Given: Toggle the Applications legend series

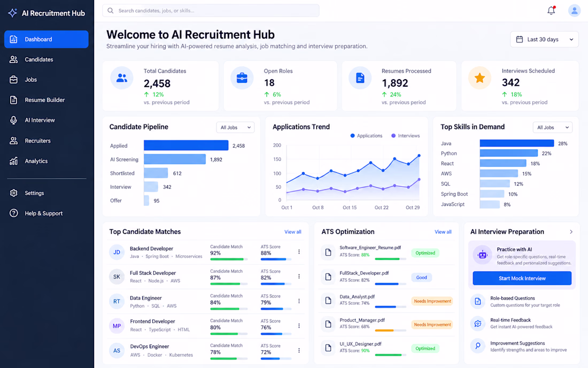Looking at the screenshot, I should pyautogui.click(x=366, y=136).
